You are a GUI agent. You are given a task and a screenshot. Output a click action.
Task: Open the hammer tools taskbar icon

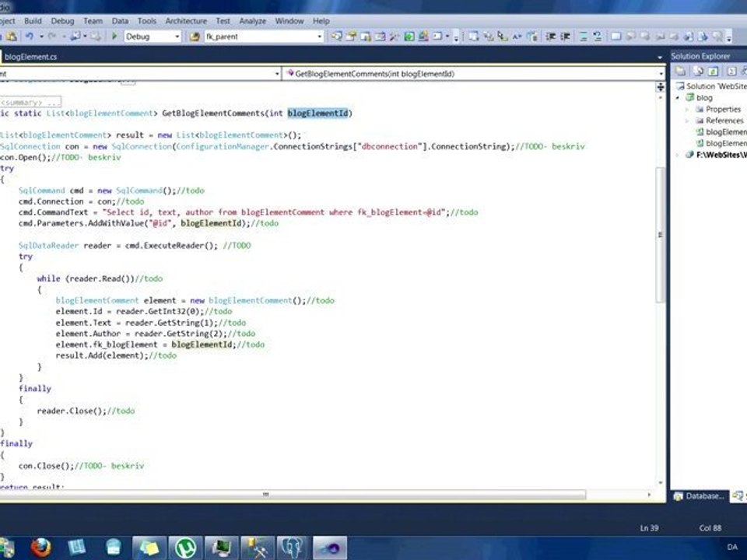[258, 548]
